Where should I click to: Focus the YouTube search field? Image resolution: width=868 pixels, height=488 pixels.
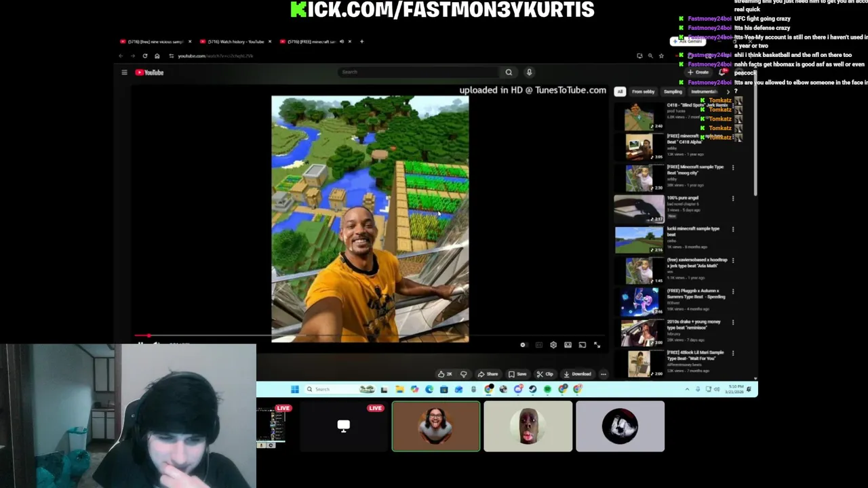[x=420, y=72]
